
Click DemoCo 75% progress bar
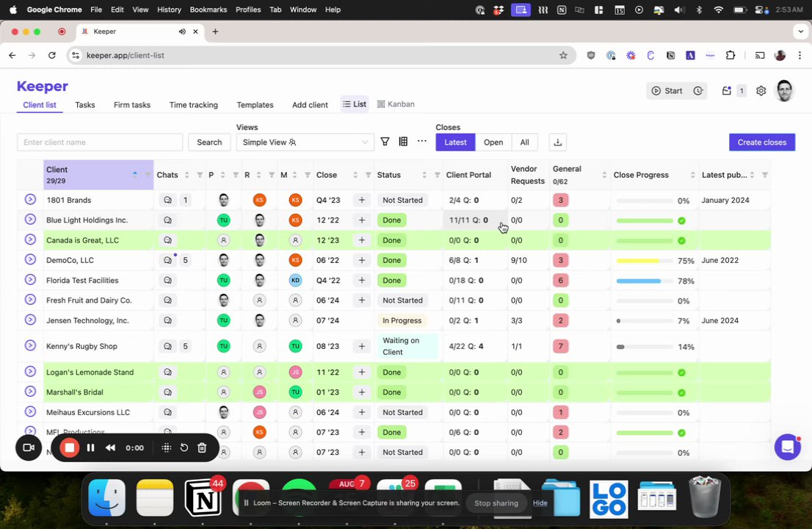pyautogui.click(x=644, y=261)
